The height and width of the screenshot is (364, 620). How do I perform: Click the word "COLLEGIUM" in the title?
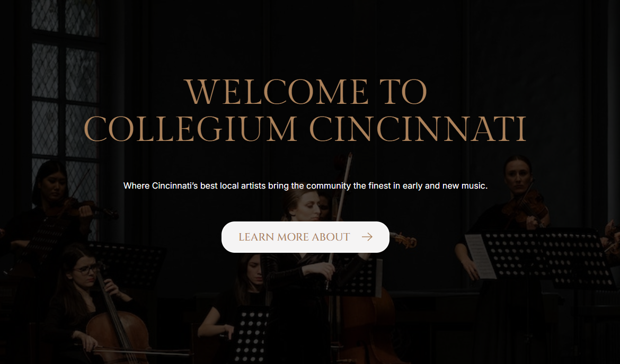(x=191, y=129)
